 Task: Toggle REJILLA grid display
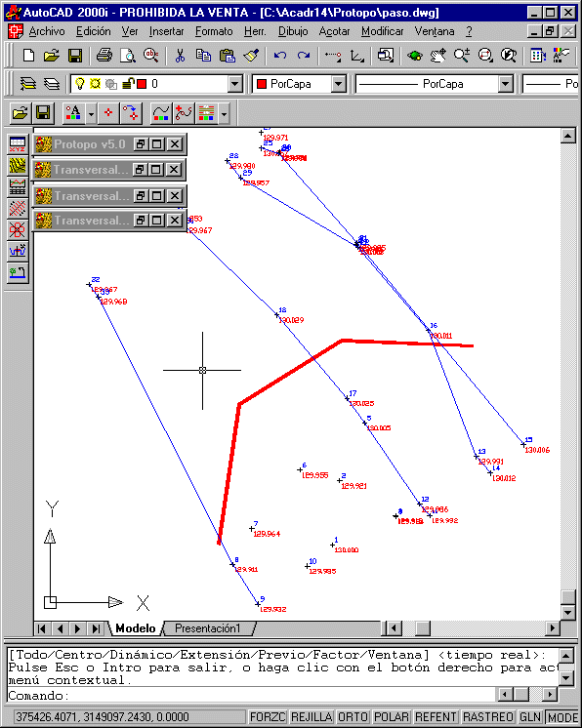pos(312,717)
